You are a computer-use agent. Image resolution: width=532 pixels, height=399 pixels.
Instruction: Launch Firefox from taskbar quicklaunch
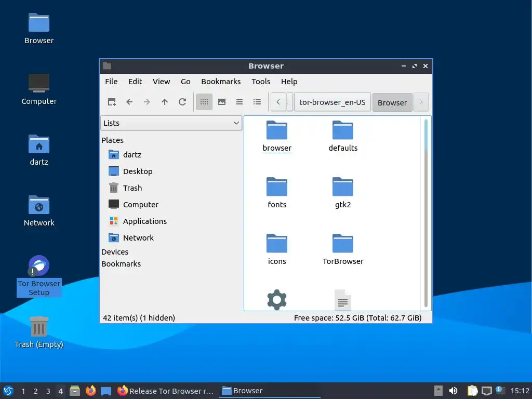[x=90, y=391]
